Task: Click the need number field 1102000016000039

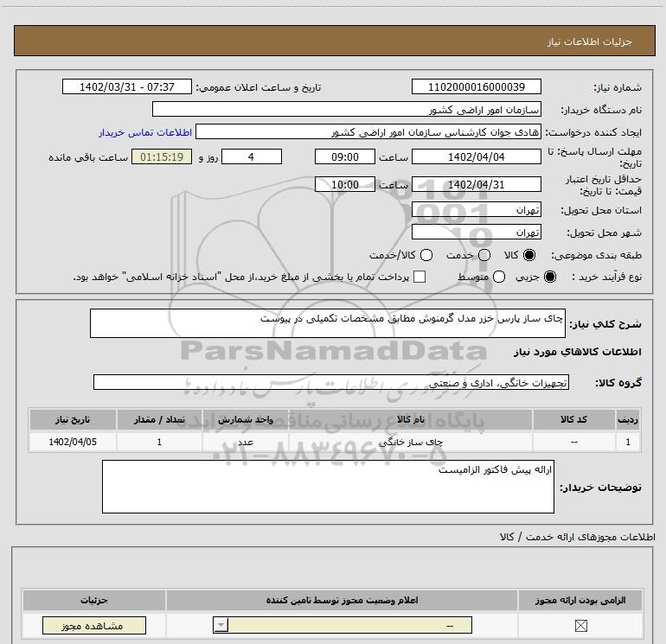Action: (x=476, y=86)
